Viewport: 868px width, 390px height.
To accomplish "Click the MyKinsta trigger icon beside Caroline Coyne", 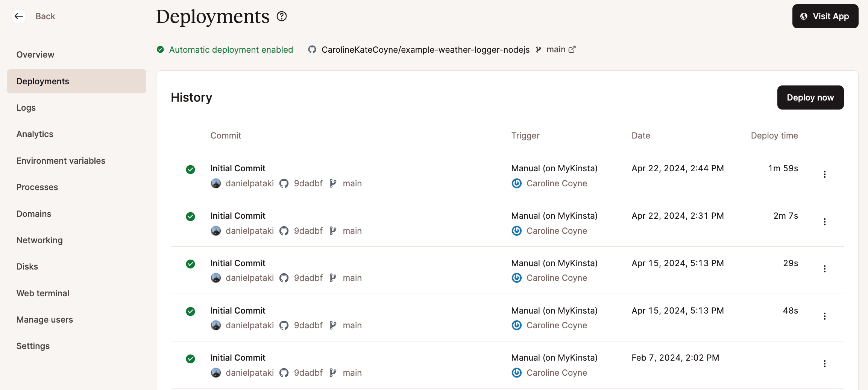I will pyautogui.click(x=516, y=183).
